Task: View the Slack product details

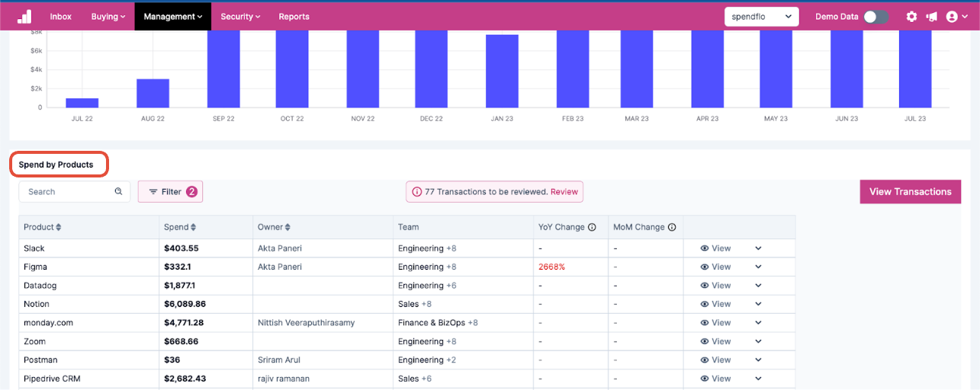Action: [x=715, y=248]
